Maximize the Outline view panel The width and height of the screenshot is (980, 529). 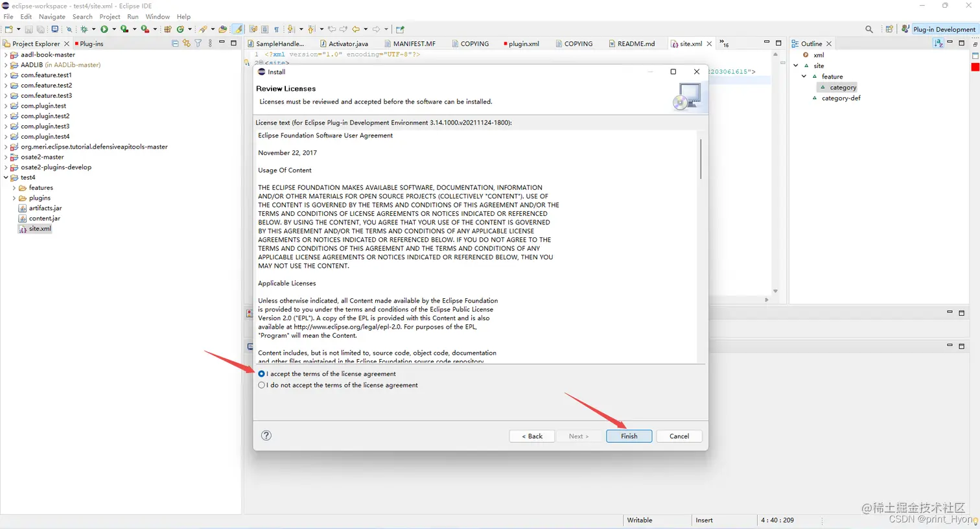(962, 43)
